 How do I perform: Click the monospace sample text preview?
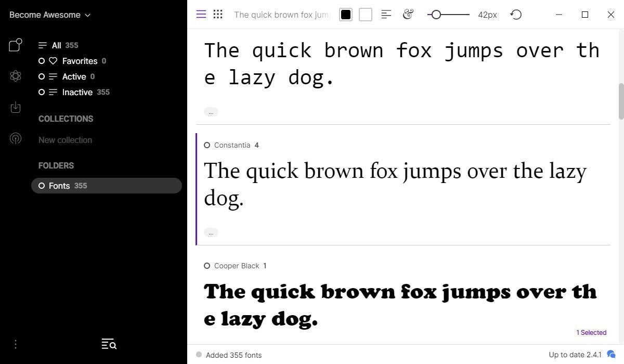[401, 63]
